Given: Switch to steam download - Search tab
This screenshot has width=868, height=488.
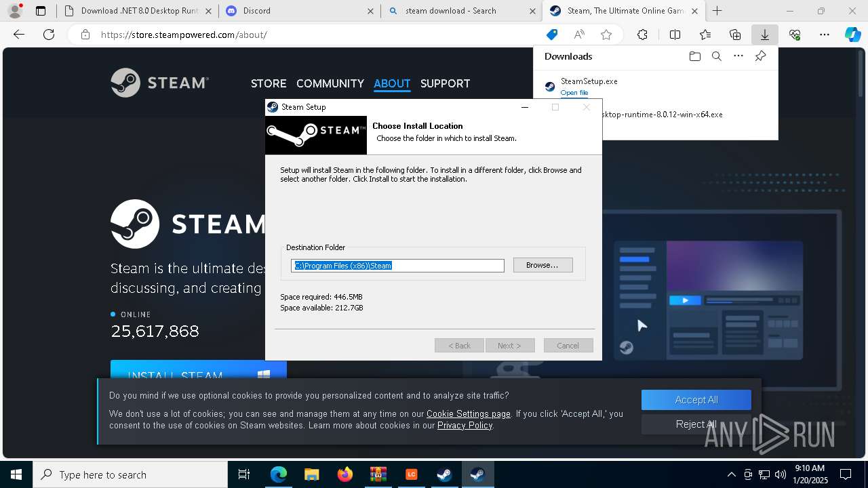Looking at the screenshot, I should tap(461, 11).
